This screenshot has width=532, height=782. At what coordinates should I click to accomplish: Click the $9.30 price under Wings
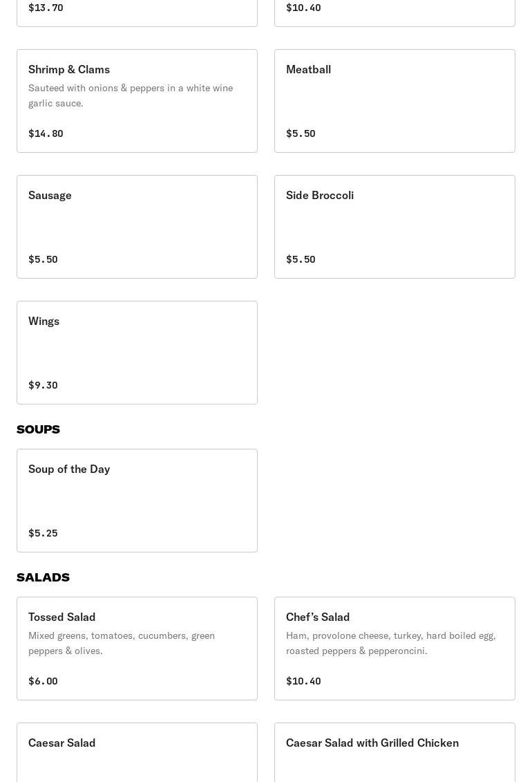click(43, 385)
